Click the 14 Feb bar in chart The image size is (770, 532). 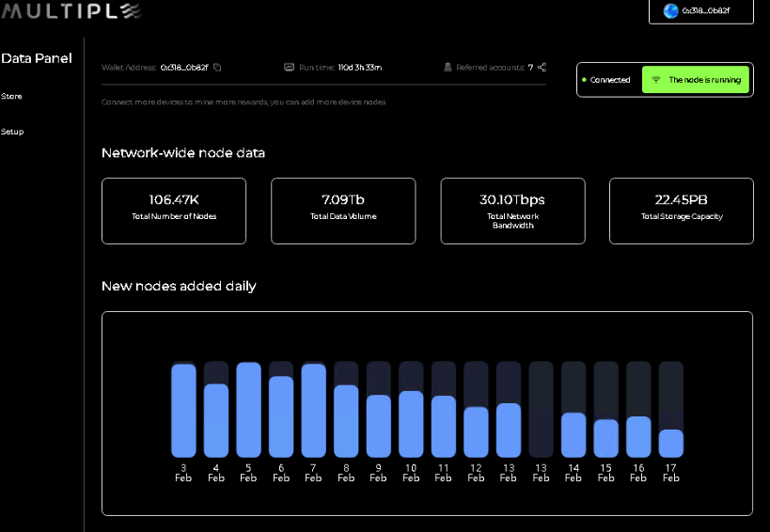pyautogui.click(x=574, y=435)
